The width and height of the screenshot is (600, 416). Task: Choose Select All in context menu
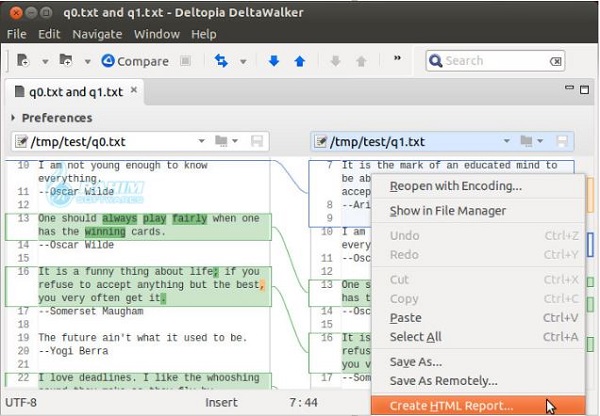[478, 337]
